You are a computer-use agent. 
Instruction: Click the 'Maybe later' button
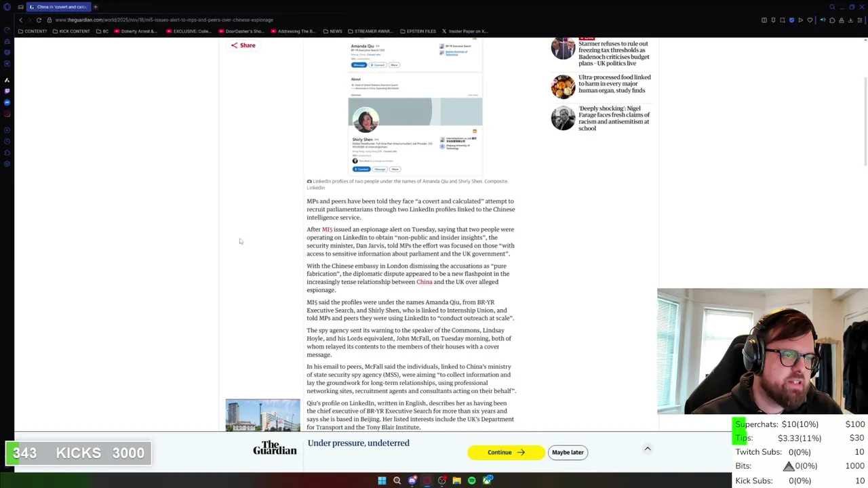(x=568, y=452)
